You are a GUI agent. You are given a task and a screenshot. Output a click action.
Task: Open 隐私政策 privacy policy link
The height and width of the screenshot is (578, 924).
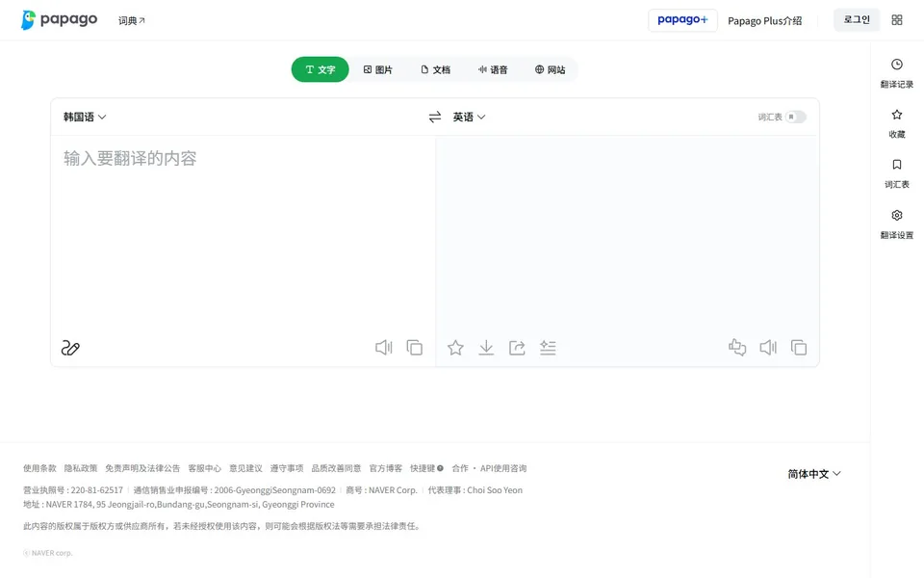pyautogui.click(x=81, y=468)
